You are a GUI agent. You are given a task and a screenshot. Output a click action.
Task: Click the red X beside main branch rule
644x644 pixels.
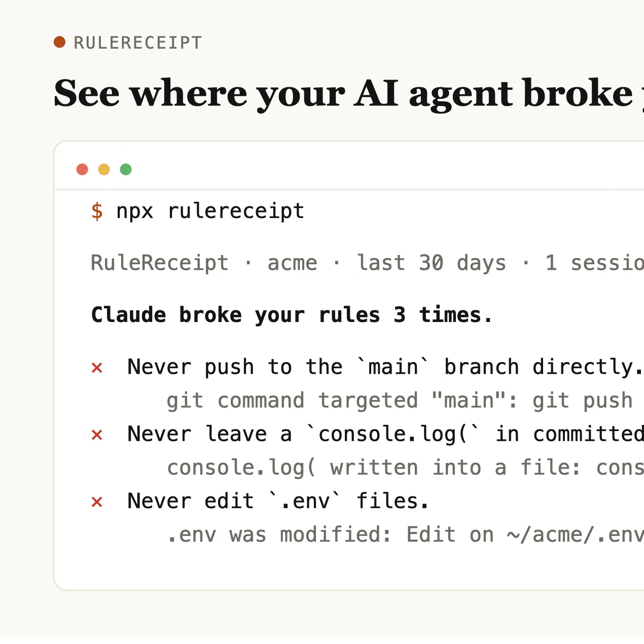pos(97,368)
